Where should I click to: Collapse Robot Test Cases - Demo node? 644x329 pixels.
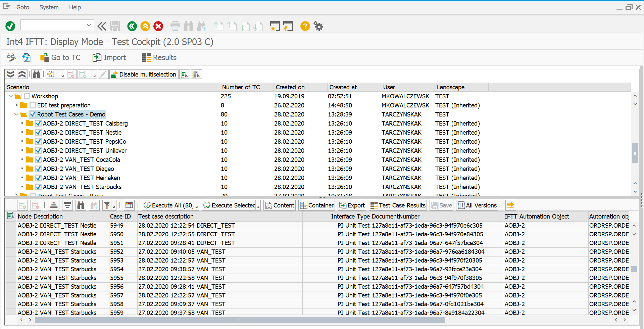point(16,114)
